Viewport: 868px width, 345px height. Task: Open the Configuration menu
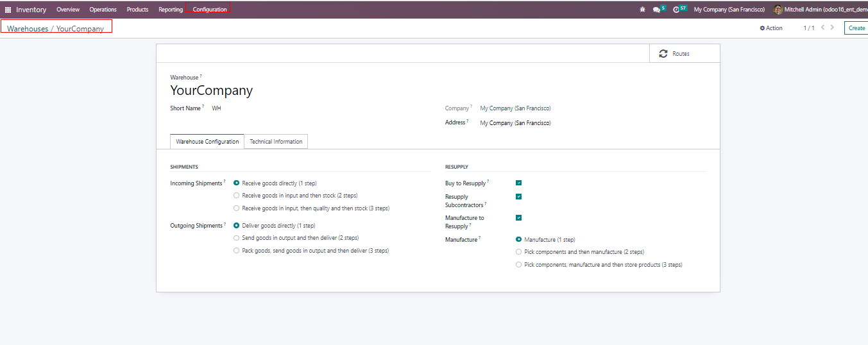(210, 10)
